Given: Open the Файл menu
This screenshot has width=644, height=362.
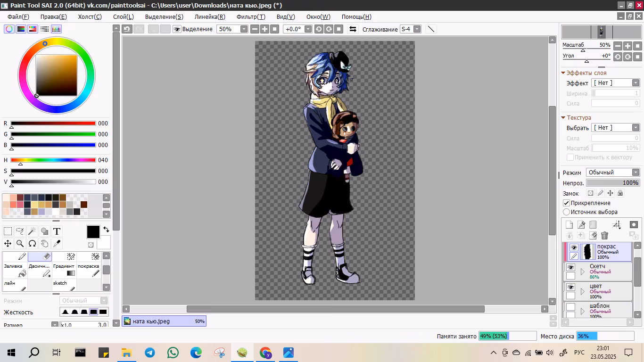Looking at the screenshot, I should point(18,16).
